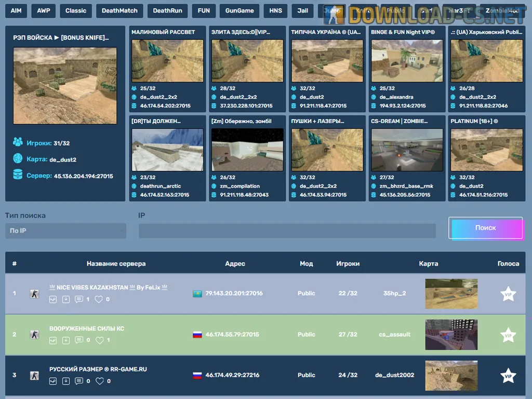The height and width of the screenshot is (399, 532).
Task: Click the Название сервера column header
Action: pos(116,263)
